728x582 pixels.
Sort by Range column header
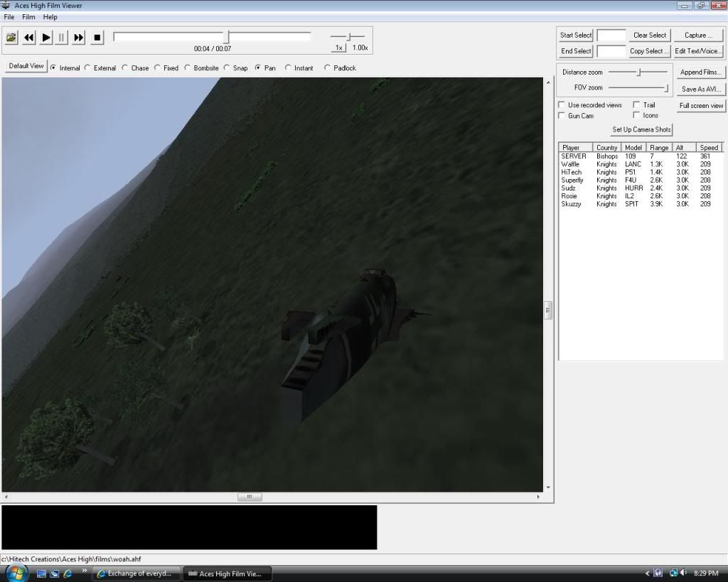point(659,148)
